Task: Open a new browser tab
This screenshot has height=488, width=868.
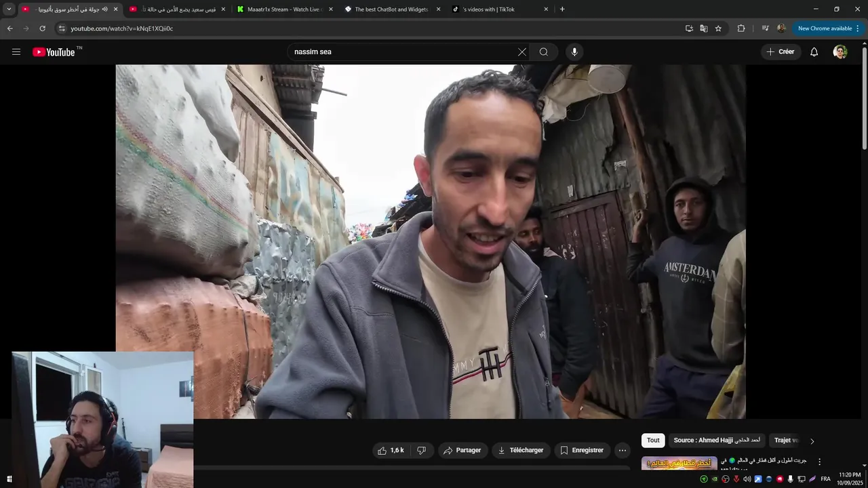Action: point(562,9)
